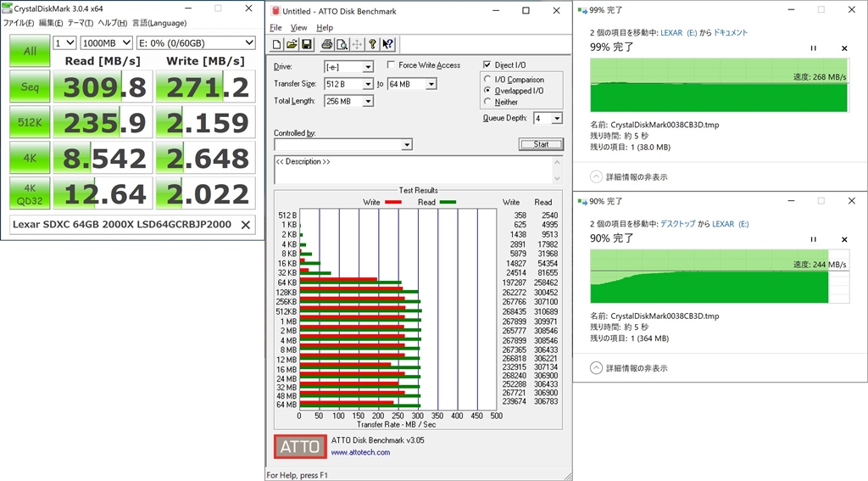The image size is (868, 481).
Task: Click ドキュメント destination link
Action: tap(730, 33)
